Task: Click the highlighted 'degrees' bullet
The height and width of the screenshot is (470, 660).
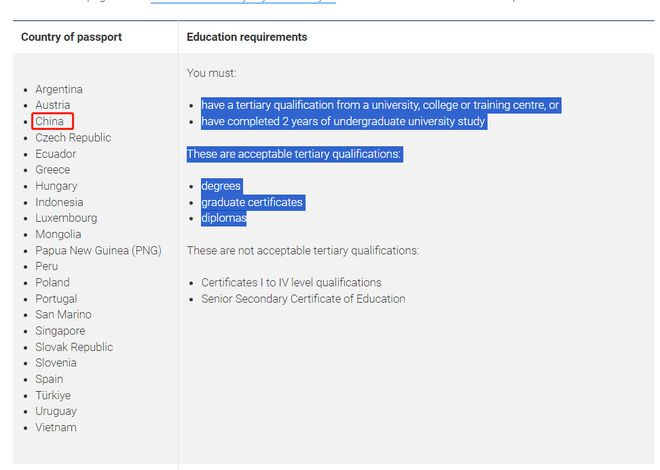Action: 221,186
